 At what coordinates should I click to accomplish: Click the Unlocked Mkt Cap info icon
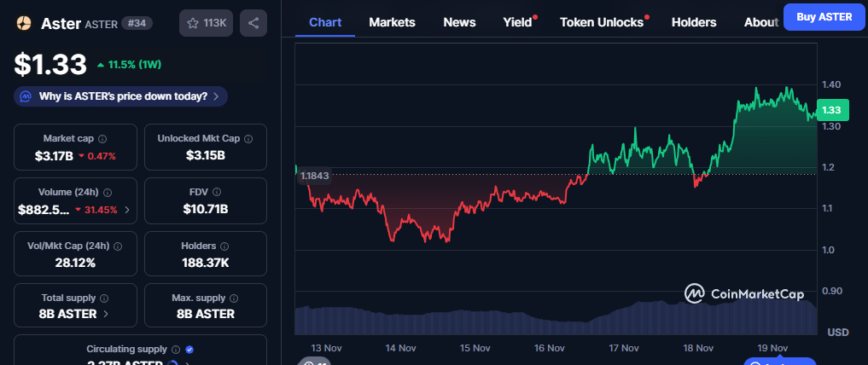pos(246,138)
